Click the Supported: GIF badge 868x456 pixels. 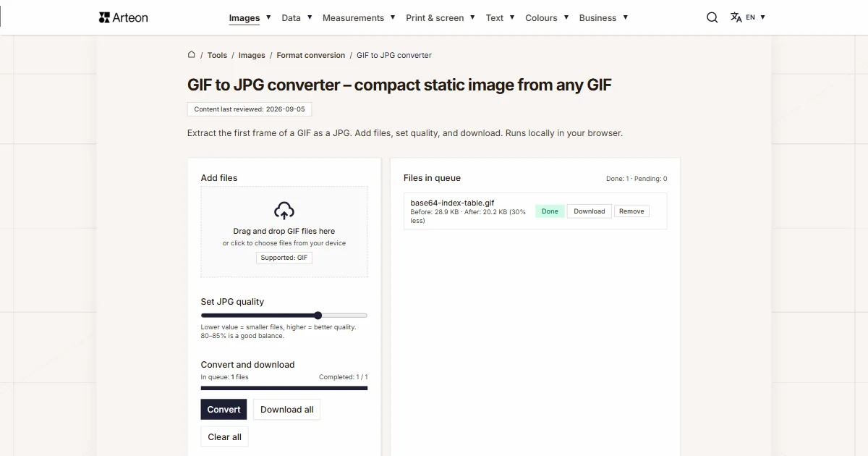pyautogui.click(x=284, y=258)
